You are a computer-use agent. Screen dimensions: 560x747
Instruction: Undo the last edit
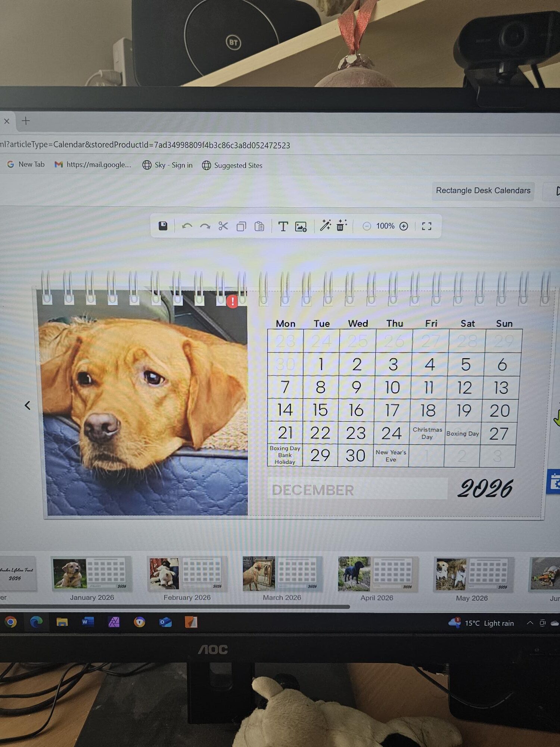coord(187,226)
